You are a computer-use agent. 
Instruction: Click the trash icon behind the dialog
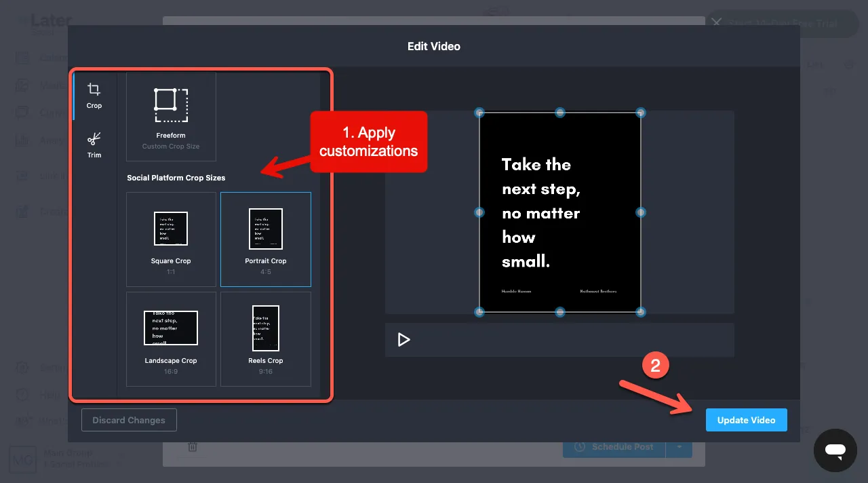[193, 447]
